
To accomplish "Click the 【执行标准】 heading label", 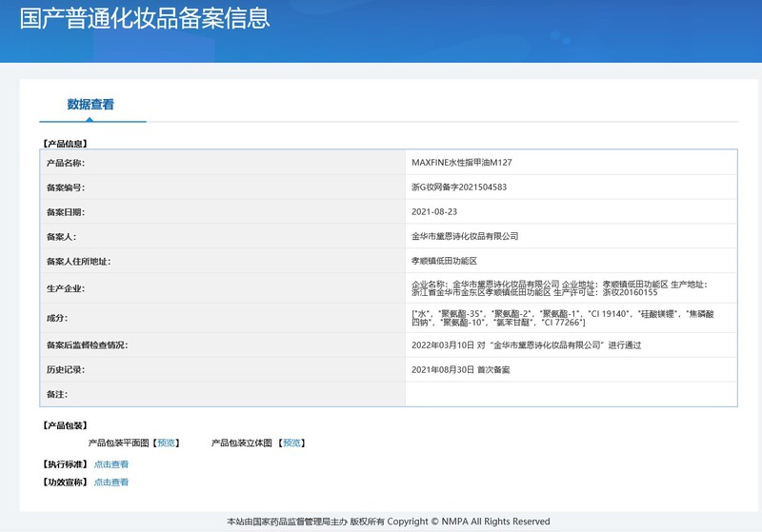I will (65, 464).
